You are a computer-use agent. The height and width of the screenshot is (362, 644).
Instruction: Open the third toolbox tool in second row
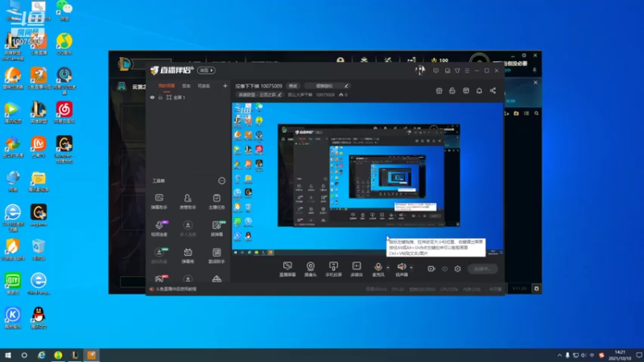(217, 228)
